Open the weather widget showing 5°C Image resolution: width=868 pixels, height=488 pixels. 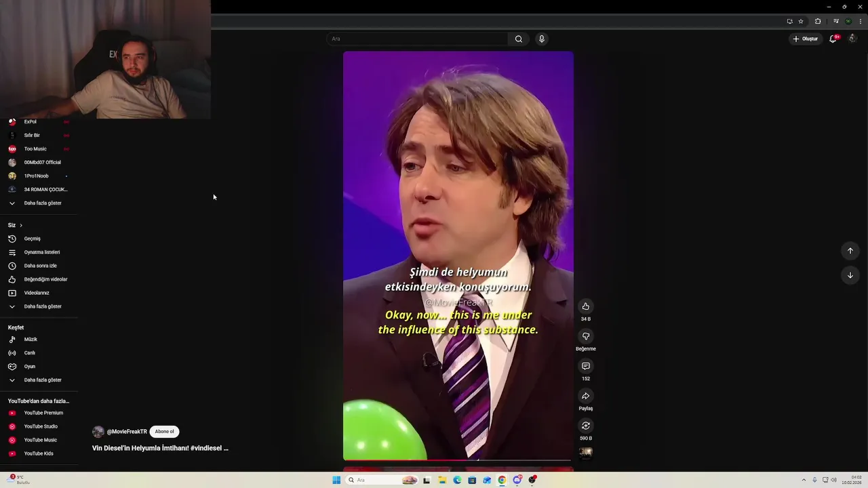(19, 480)
